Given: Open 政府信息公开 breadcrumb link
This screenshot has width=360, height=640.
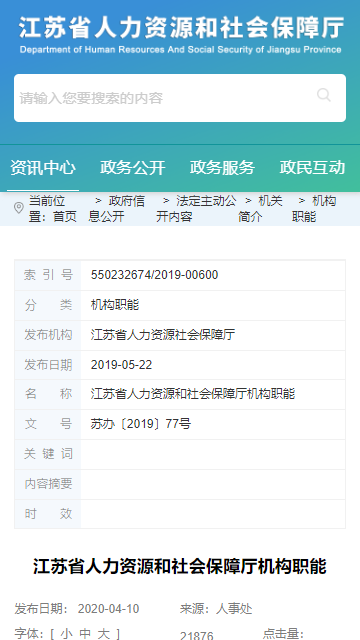Looking at the screenshot, I should 116,209.
